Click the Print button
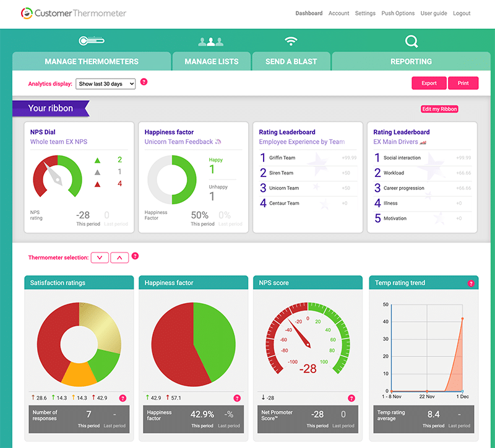Image resolution: width=495 pixels, height=448 pixels. [463, 84]
